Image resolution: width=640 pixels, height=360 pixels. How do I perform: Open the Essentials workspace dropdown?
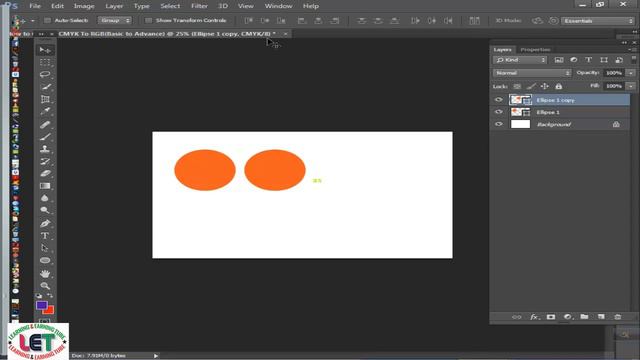point(598,21)
